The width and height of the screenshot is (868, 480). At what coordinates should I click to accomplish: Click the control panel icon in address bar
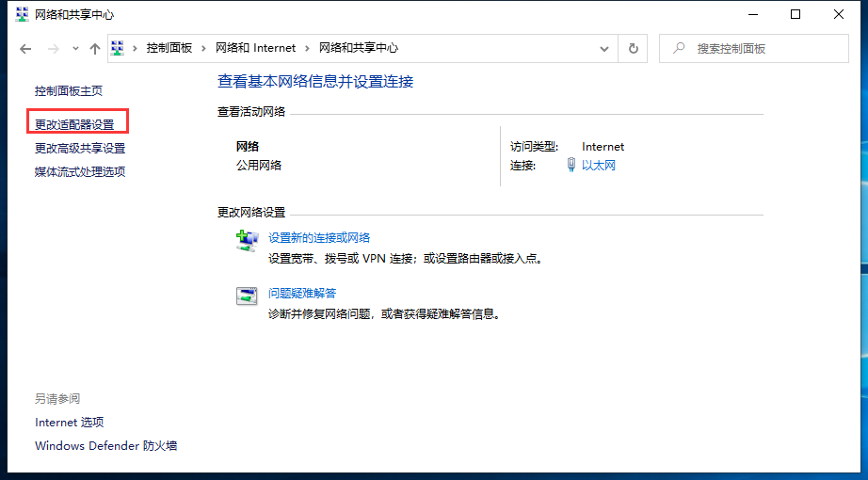119,48
